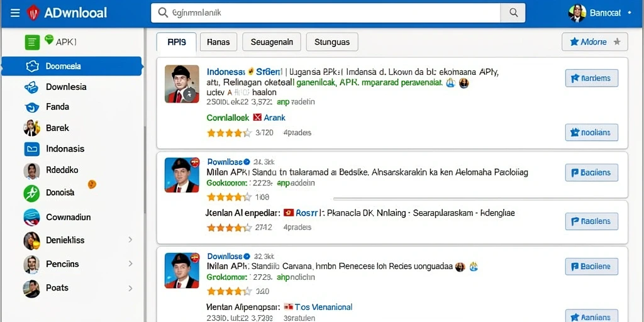Select the highlighted Doomeala sidebar item

click(x=72, y=66)
